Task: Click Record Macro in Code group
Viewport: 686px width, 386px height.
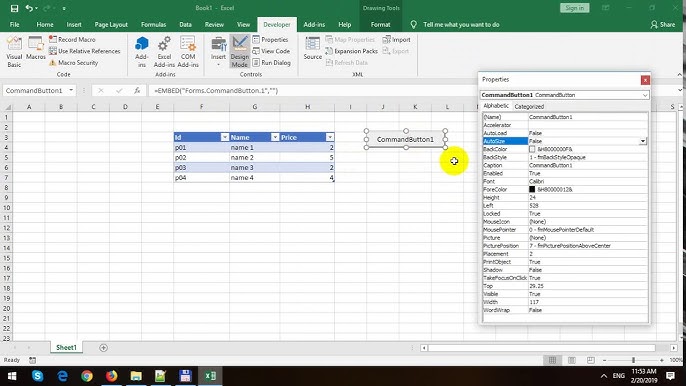Action: tap(72, 39)
